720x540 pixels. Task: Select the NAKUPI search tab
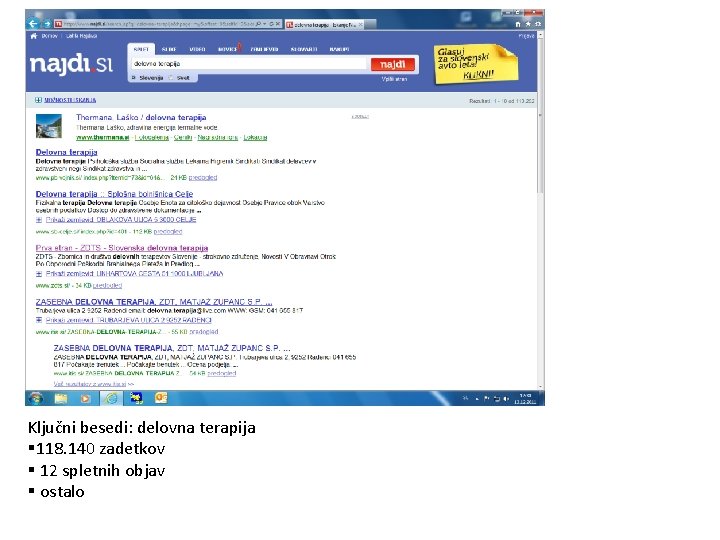pos(339,49)
